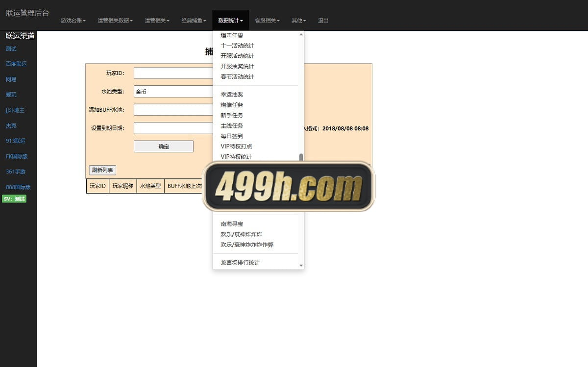The width and height of the screenshot is (588, 367).
Task: Select 杰克 channel in sidebar
Action: (x=11, y=125)
